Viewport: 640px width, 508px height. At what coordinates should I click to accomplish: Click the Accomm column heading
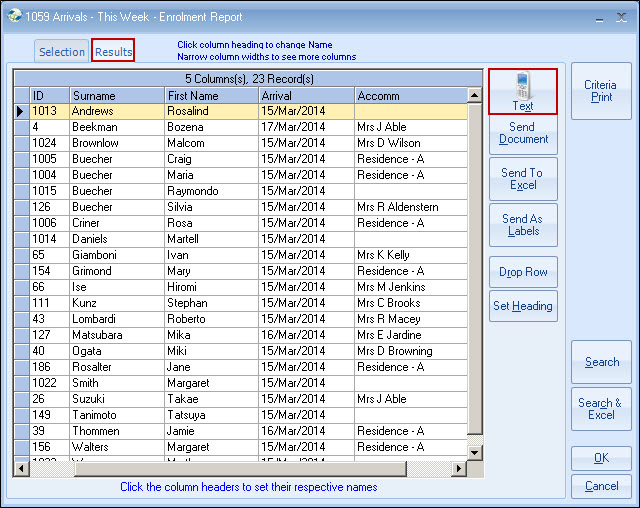click(411, 95)
